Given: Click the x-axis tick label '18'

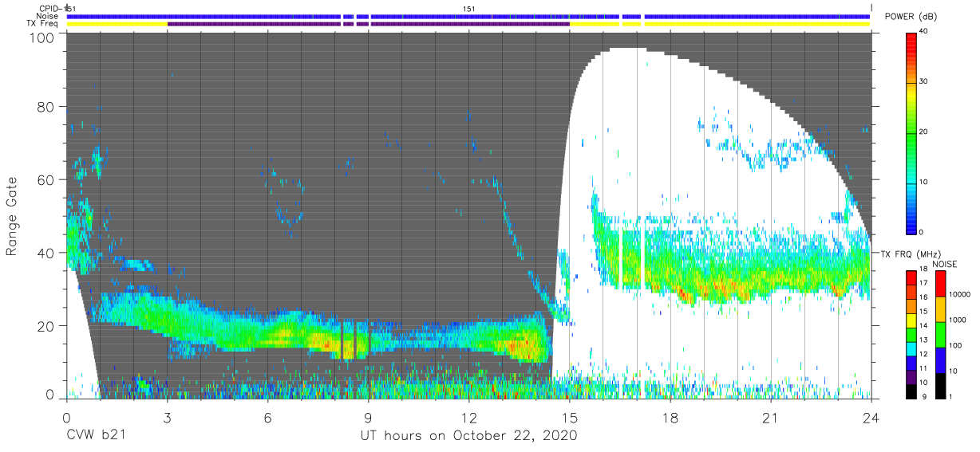Looking at the screenshot, I should [670, 417].
